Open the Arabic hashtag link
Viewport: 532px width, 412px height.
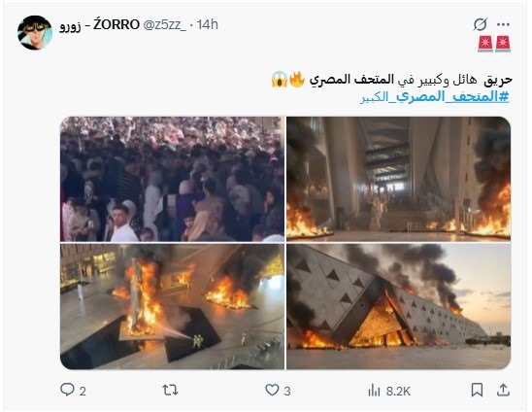435,97
